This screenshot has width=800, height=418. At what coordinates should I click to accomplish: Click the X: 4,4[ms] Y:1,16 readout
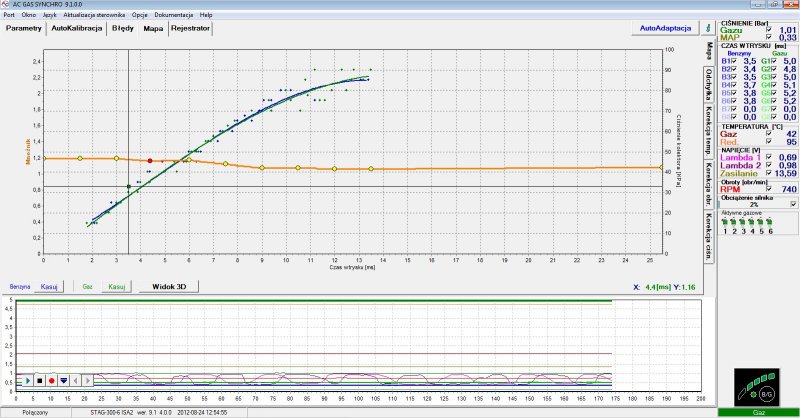click(x=664, y=287)
